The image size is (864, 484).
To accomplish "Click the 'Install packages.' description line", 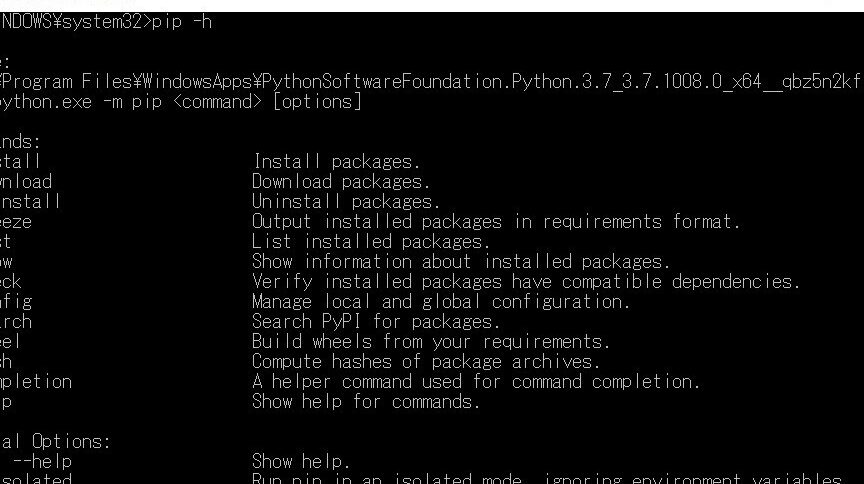I will click(x=337, y=162).
